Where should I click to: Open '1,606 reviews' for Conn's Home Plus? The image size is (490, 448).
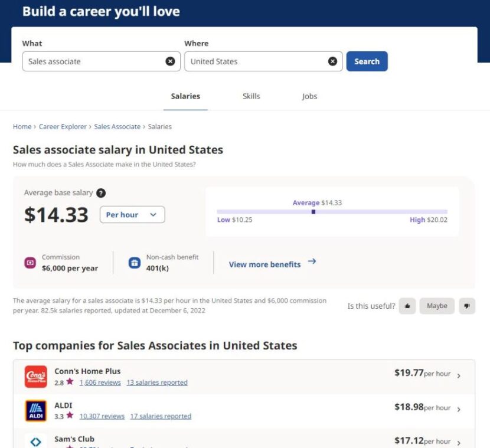pyautogui.click(x=100, y=382)
